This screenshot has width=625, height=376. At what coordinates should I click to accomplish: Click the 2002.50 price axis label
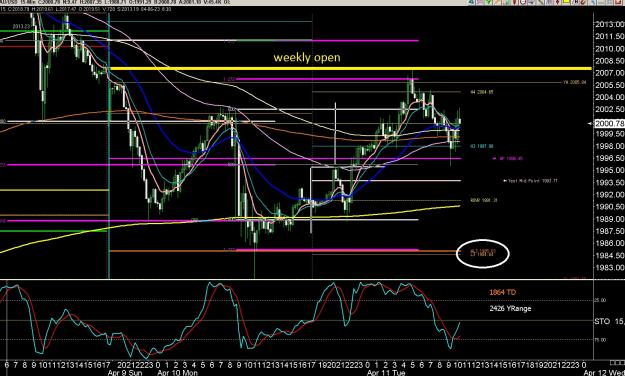point(609,109)
